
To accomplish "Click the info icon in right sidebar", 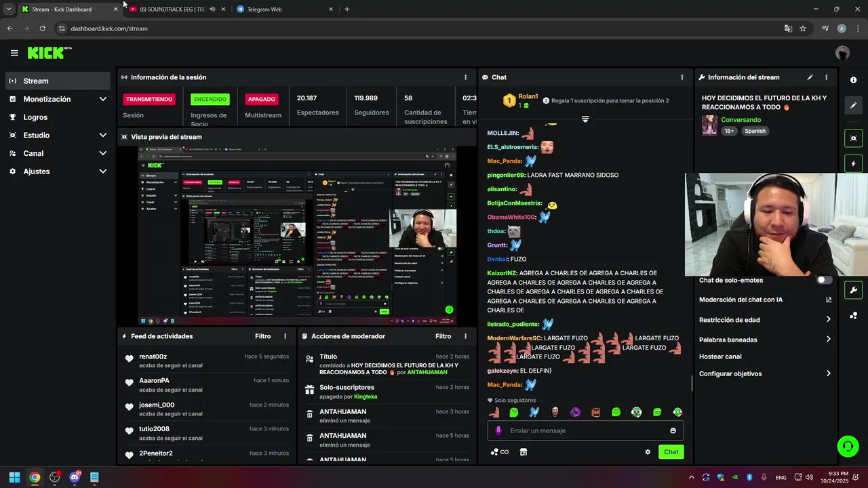I will [853, 80].
